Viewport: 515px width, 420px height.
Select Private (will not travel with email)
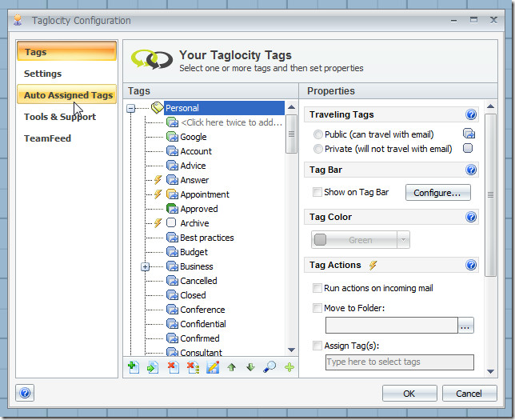click(x=383, y=149)
